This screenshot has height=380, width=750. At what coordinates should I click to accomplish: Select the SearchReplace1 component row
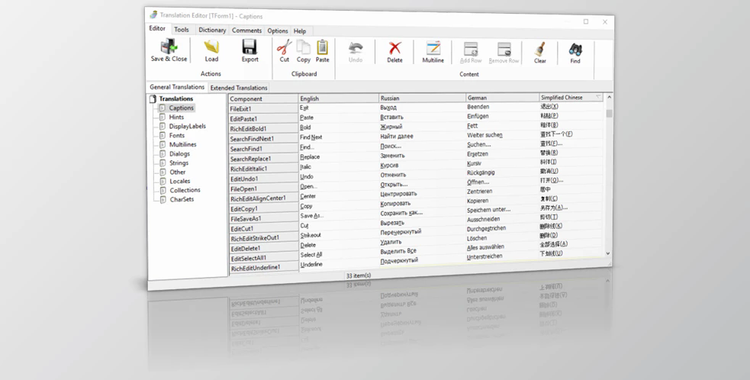click(x=263, y=158)
